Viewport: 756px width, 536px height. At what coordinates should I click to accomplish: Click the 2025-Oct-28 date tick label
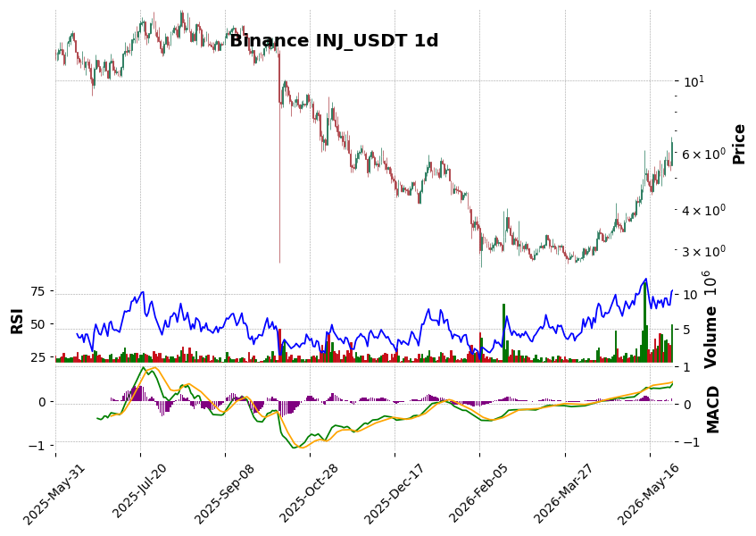click(x=309, y=496)
